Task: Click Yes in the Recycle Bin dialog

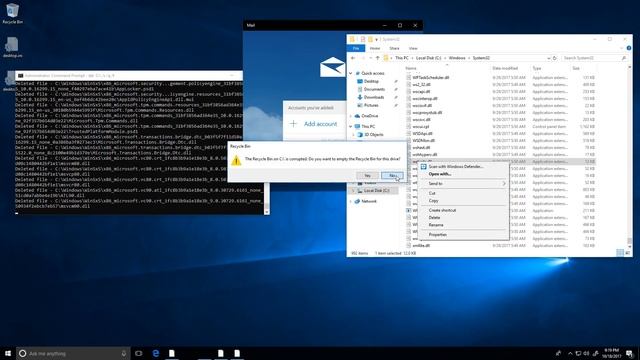Action: click(367, 176)
